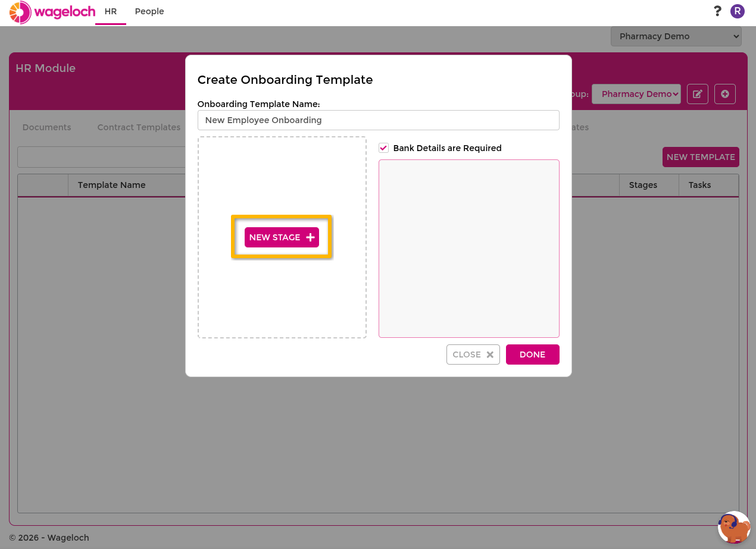
Task: Click the Onboarding Template Name field
Action: click(x=379, y=120)
